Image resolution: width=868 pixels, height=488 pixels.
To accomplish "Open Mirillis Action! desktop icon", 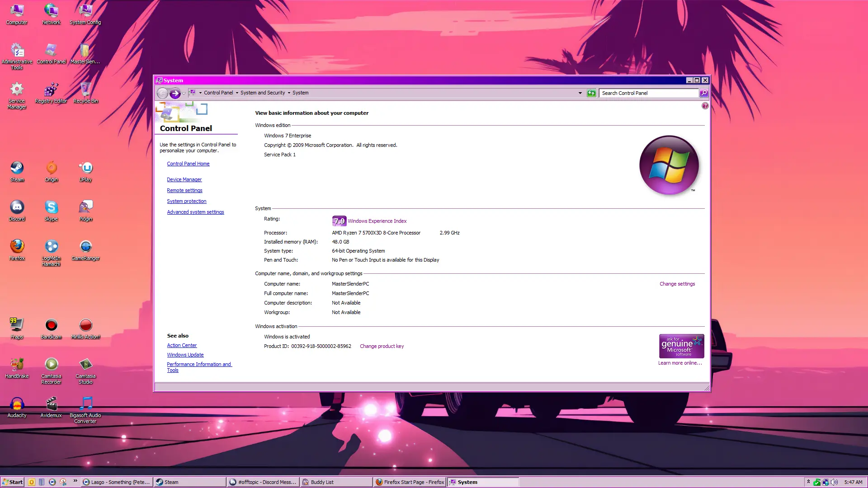I will click(85, 328).
